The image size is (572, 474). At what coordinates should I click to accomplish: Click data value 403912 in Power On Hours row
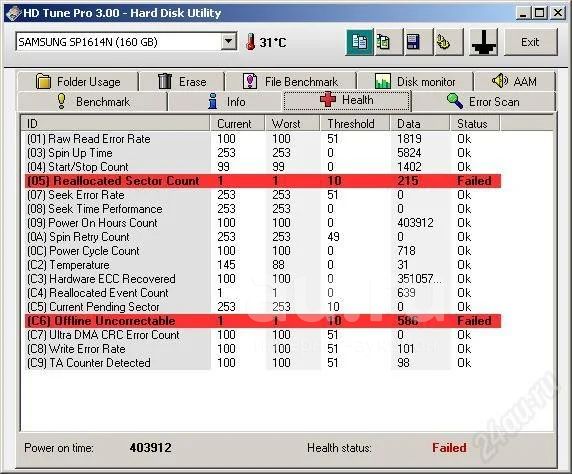[x=415, y=223]
